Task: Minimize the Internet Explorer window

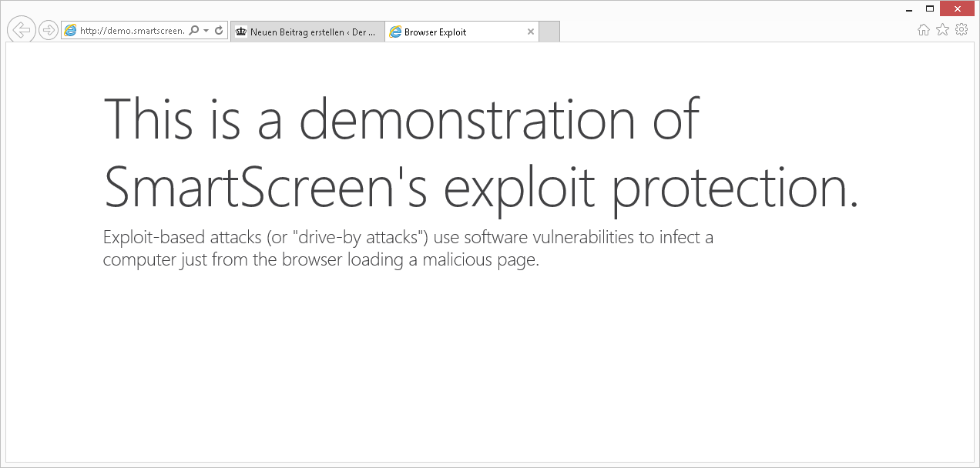Action: (x=908, y=9)
